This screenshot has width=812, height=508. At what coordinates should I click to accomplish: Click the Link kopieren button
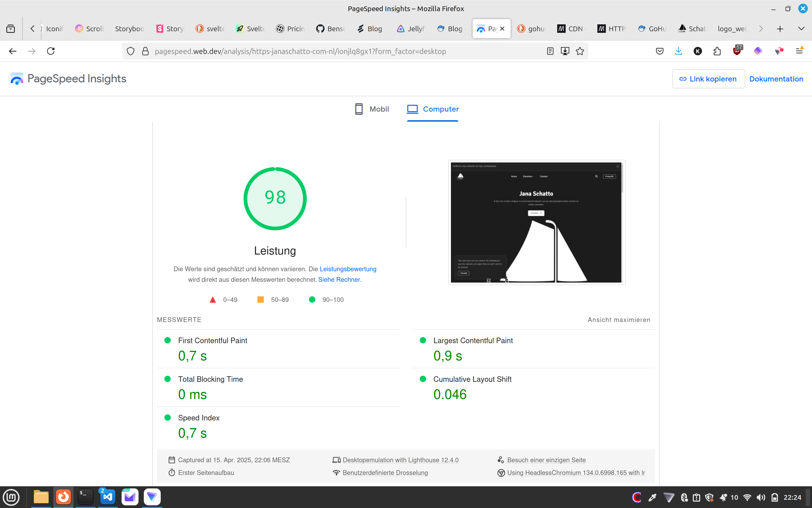point(708,79)
